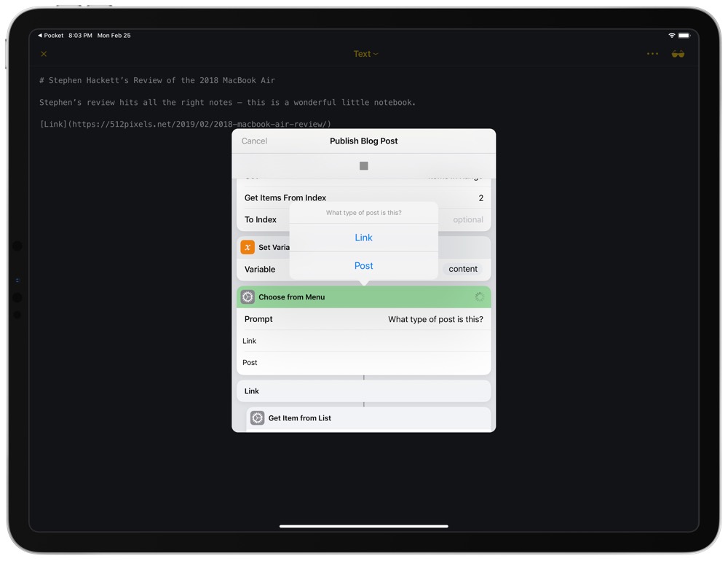This screenshot has width=728, height=561.
Task: Tap the To Index optional field
Action: coord(467,220)
